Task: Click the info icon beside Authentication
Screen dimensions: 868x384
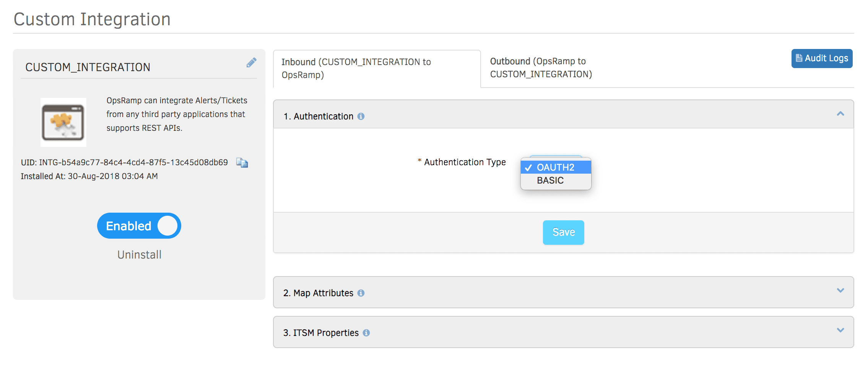Action: [x=361, y=116]
